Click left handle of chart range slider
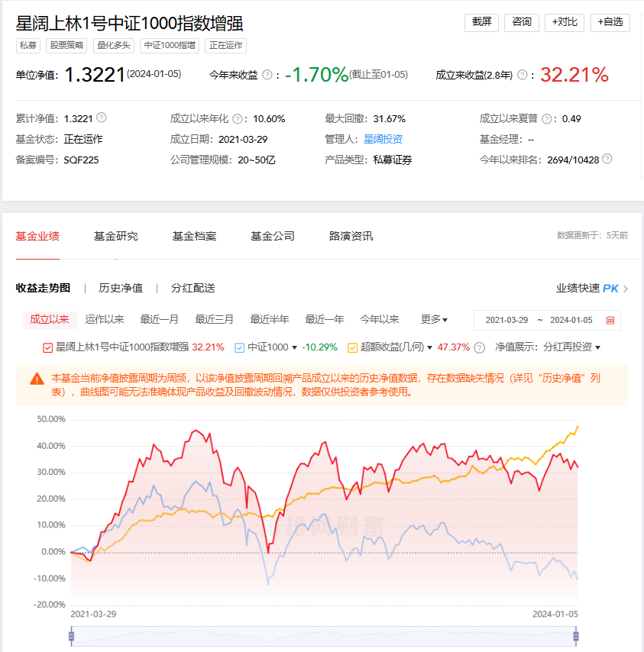This screenshot has height=652, width=644. coord(72,636)
